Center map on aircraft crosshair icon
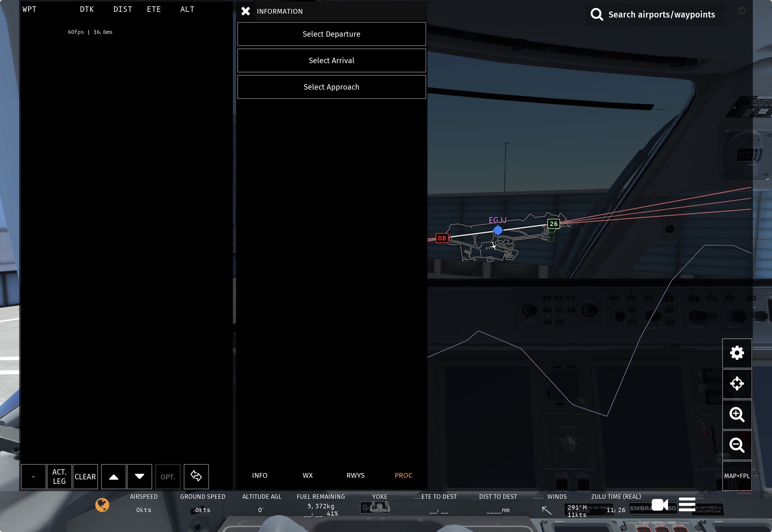772x532 pixels. point(737,384)
